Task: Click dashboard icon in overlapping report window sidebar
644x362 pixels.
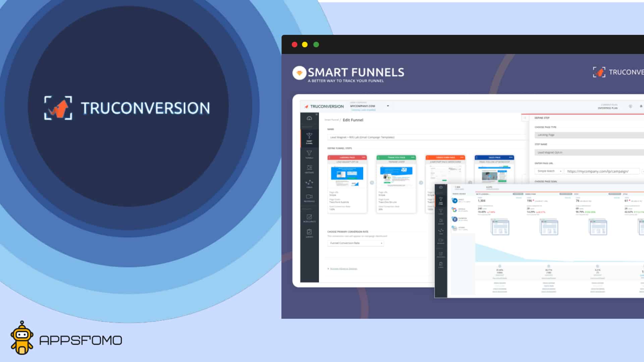Action: pyautogui.click(x=441, y=187)
